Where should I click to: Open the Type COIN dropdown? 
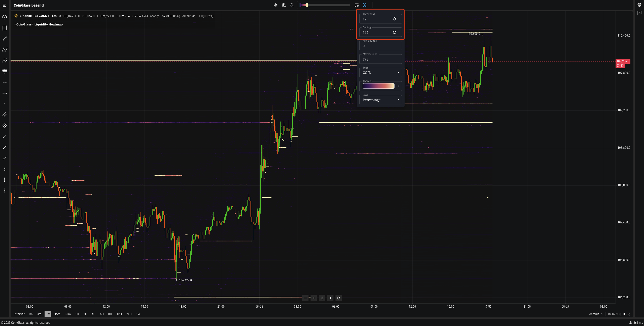pyautogui.click(x=380, y=73)
